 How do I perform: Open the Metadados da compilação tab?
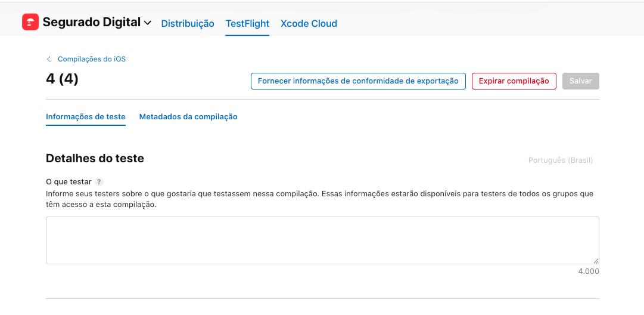click(188, 117)
